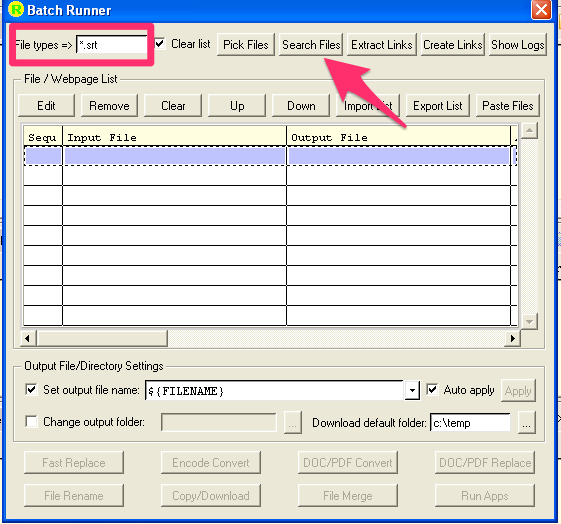Open the Pick Files dialog
The width and height of the screenshot is (561, 524).
[x=246, y=45]
